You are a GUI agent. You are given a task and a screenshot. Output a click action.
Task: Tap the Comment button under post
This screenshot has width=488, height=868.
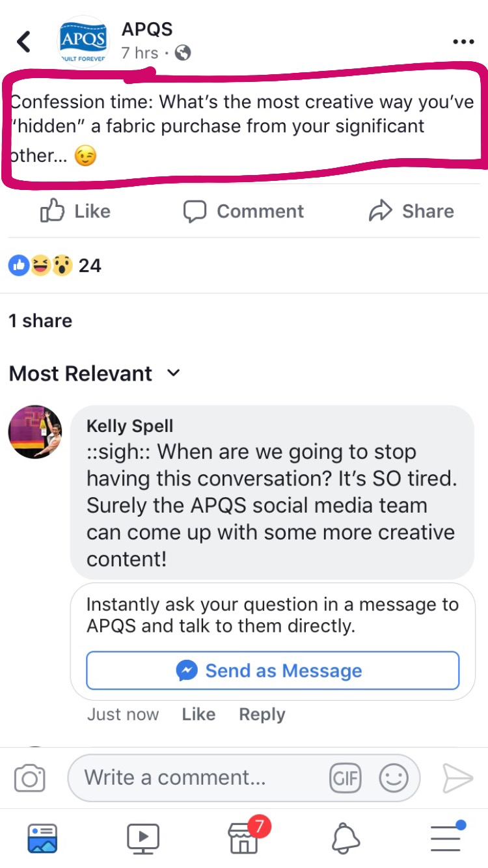click(x=243, y=211)
